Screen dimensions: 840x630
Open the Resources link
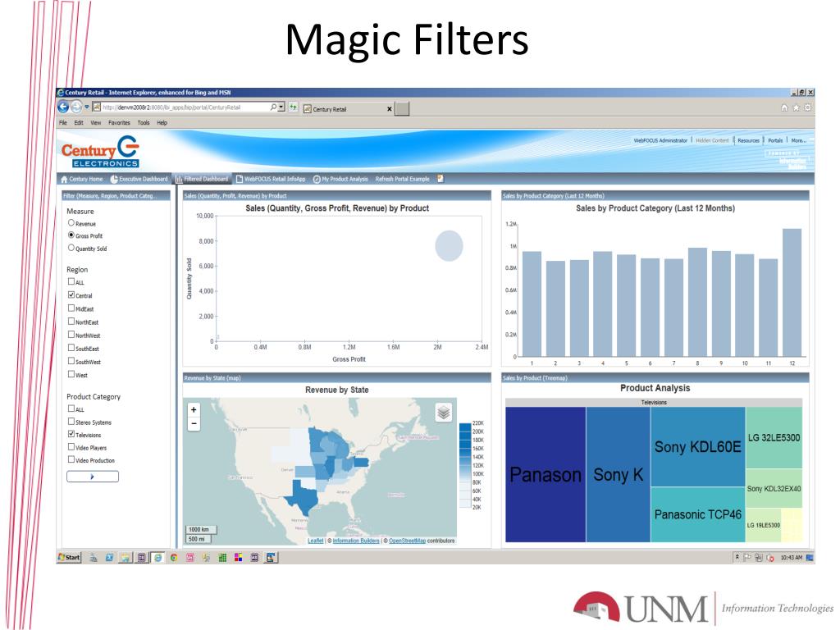pyautogui.click(x=748, y=140)
